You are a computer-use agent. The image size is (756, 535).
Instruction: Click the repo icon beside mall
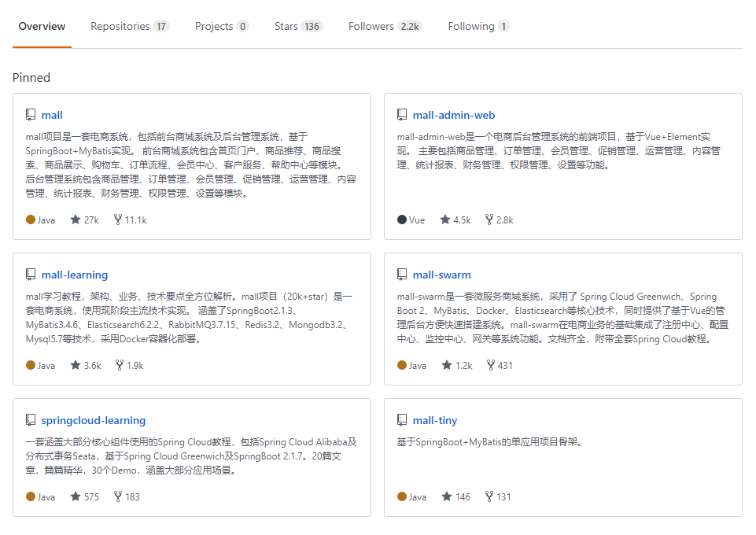31,115
